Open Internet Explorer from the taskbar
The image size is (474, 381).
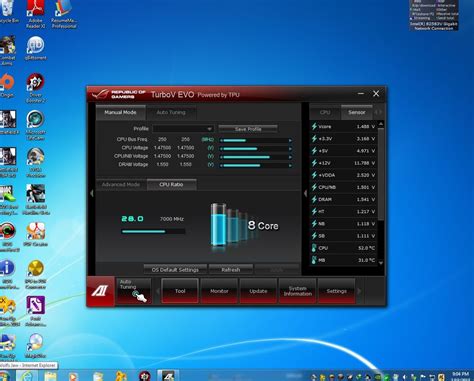(x=27, y=376)
